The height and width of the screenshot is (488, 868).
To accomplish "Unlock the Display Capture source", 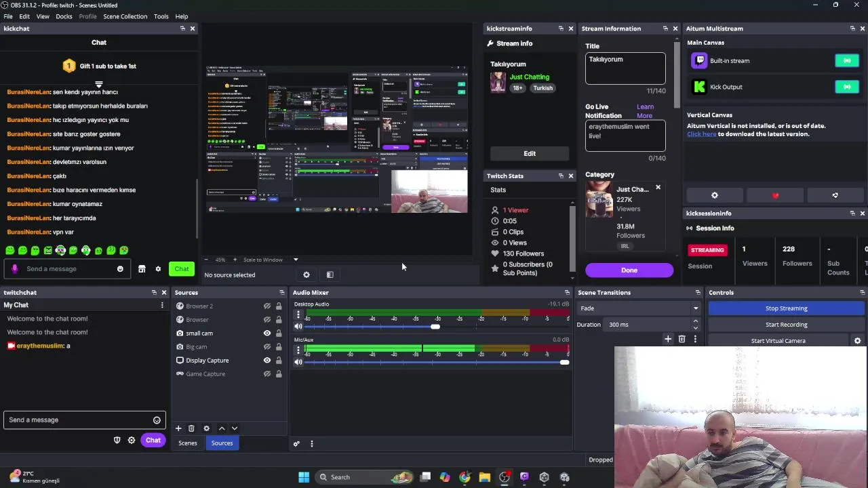I will 279,361.
